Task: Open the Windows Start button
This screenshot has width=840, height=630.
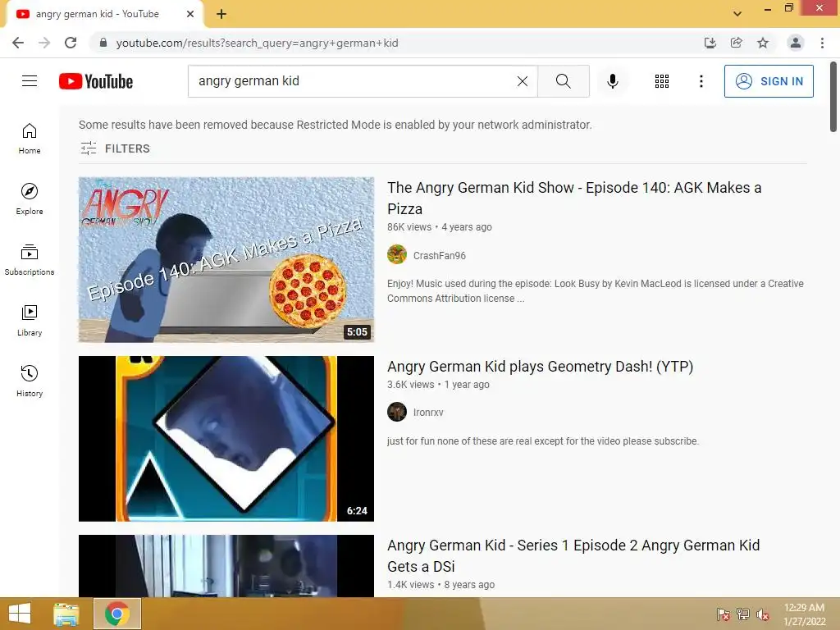Action: (20, 614)
